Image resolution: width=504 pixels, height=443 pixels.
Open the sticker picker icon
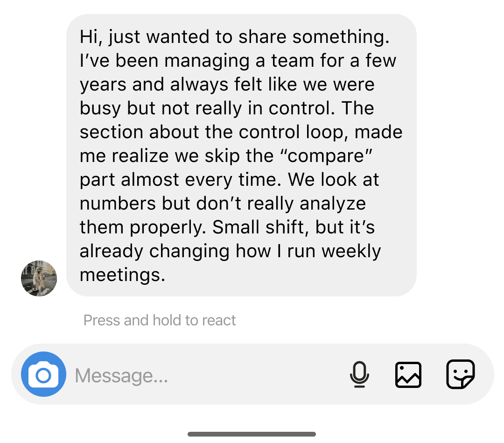[x=460, y=374]
